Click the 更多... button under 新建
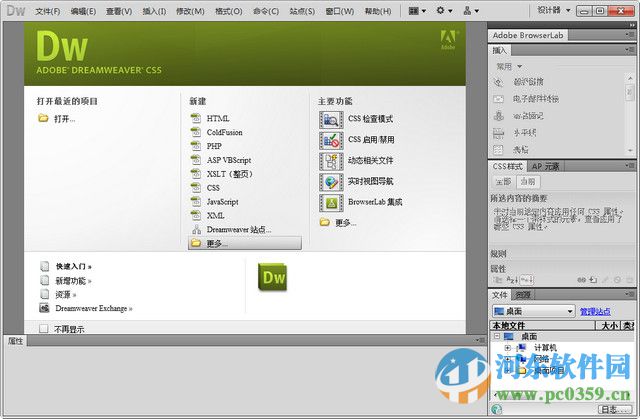The height and width of the screenshot is (419, 640). pyautogui.click(x=245, y=243)
